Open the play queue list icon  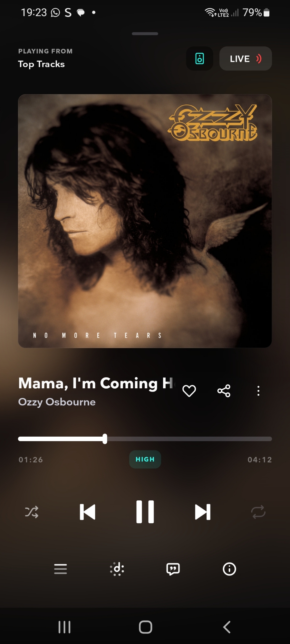61,569
